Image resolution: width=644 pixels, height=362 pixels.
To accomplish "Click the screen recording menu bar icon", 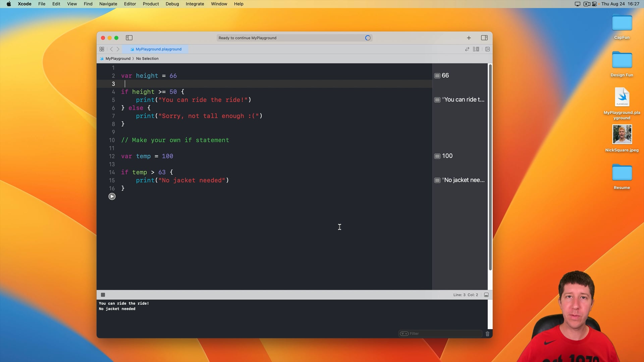I will coord(587,4).
